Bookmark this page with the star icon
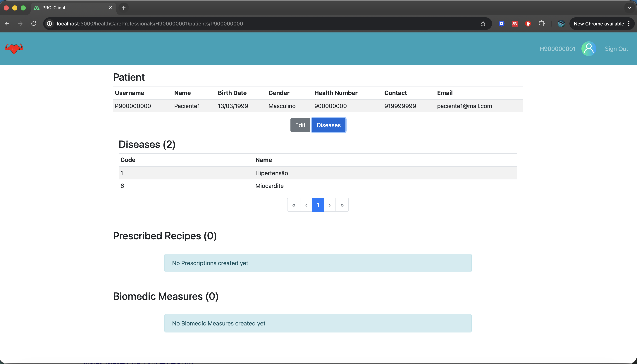This screenshot has height=364, width=637. 483,23
